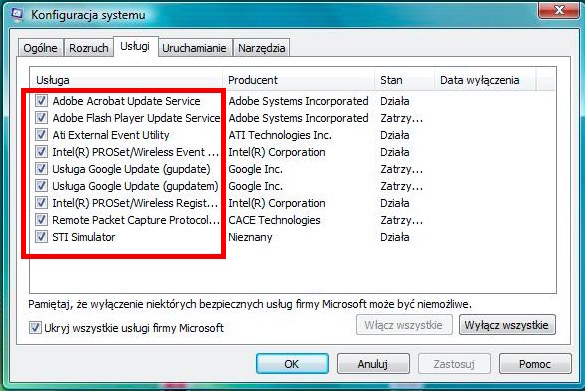Click Google Inc. in gupdate row
Image resolution: width=585 pixels, height=391 pixels.
pyautogui.click(x=256, y=169)
